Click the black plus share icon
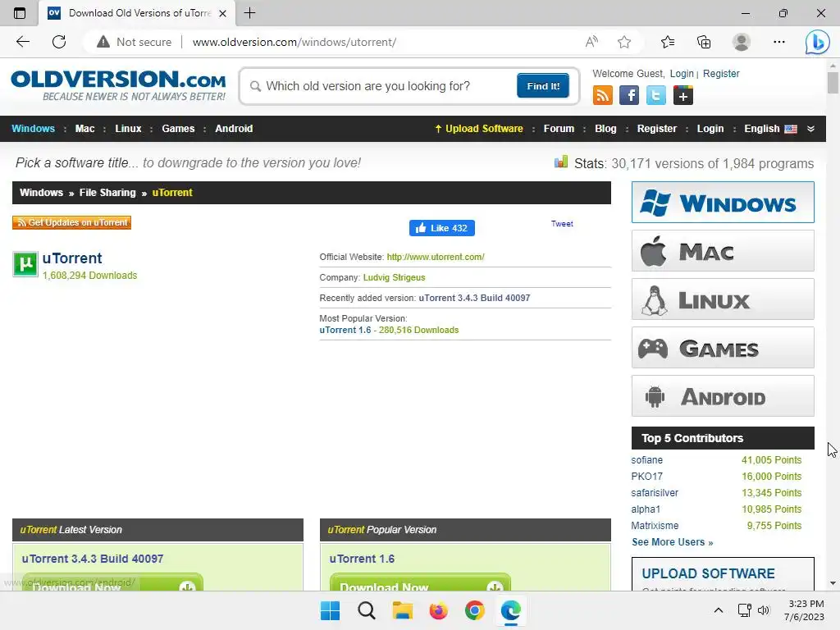The image size is (840, 630). click(683, 95)
